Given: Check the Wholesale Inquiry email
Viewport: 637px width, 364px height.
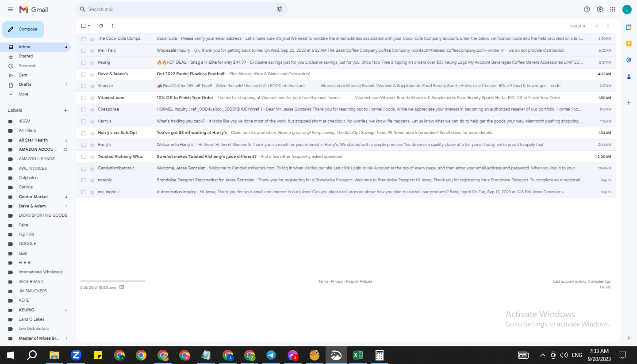Looking at the screenshot, I should coord(83,50).
